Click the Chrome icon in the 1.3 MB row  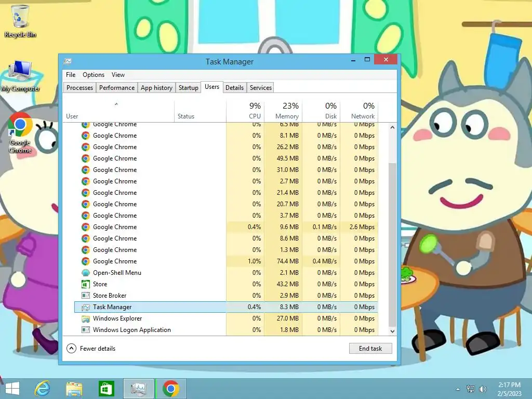pyautogui.click(x=86, y=250)
